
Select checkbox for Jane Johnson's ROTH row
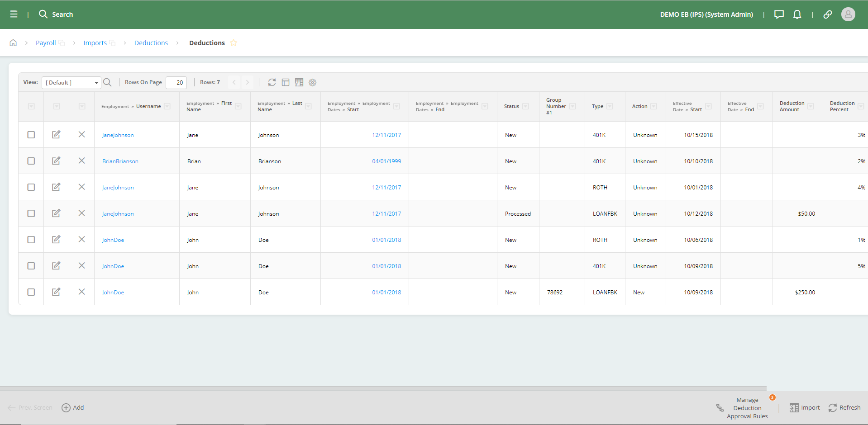coord(31,187)
